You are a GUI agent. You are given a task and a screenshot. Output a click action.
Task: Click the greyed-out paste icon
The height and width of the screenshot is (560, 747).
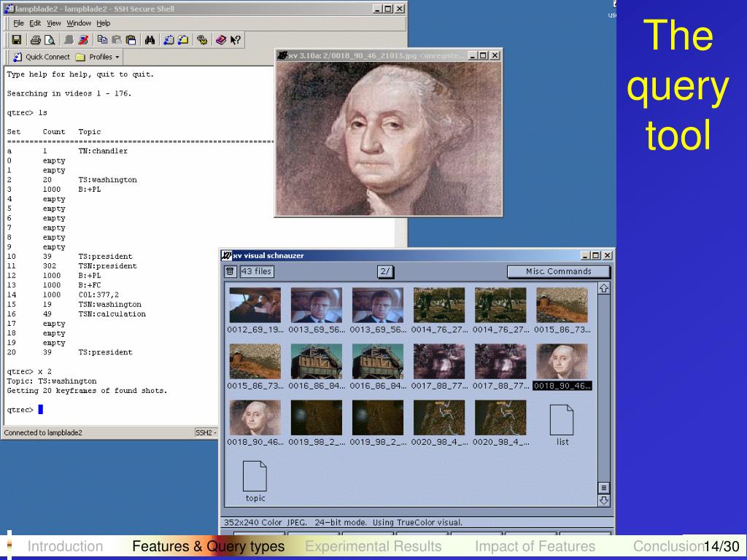(116, 40)
